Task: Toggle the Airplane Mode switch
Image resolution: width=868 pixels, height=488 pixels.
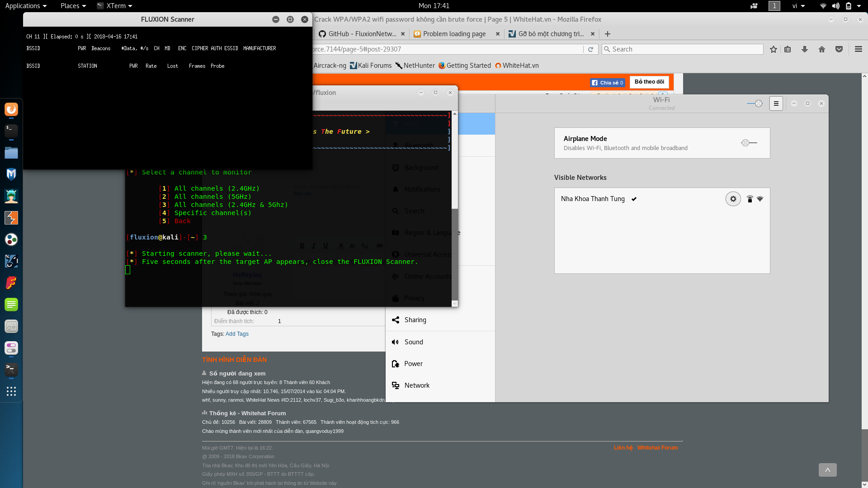Action: [749, 143]
